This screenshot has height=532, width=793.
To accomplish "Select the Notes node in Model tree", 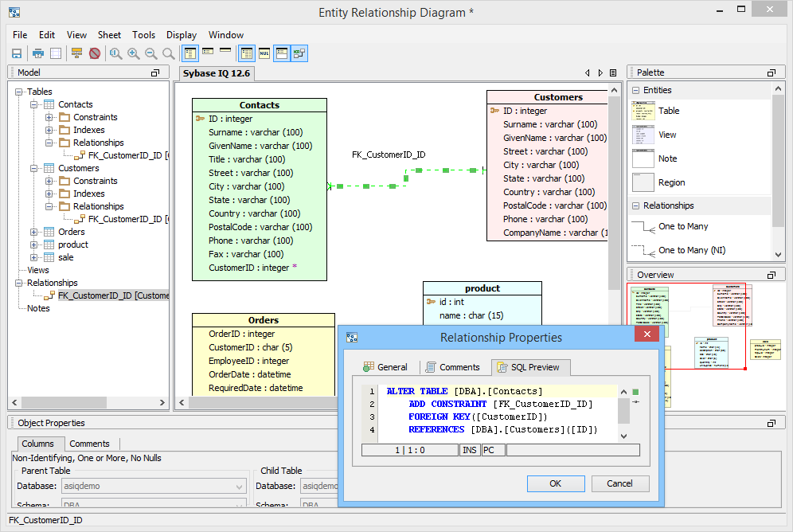I will tap(38, 308).
